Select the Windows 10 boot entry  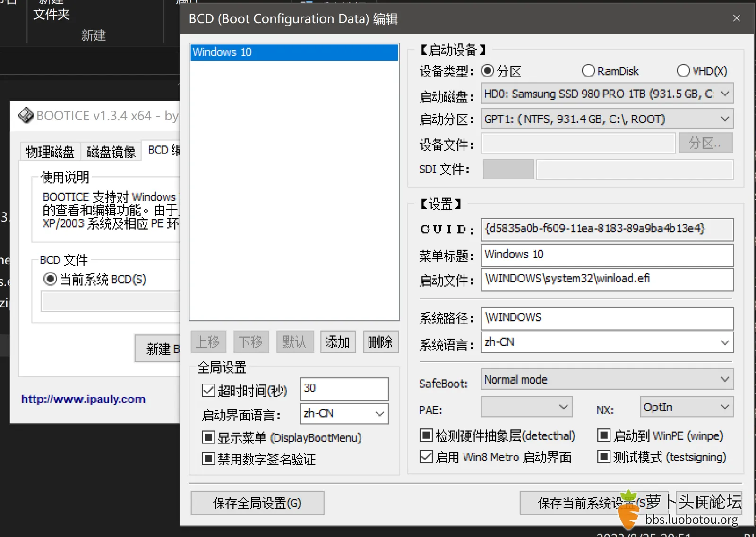pyautogui.click(x=294, y=52)
